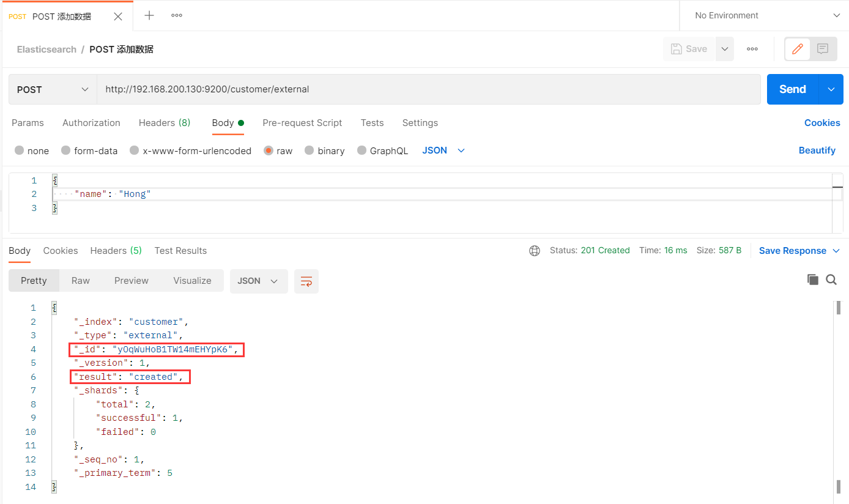
Task: Open the Authorization tab
Action: [x=91, y=123]
